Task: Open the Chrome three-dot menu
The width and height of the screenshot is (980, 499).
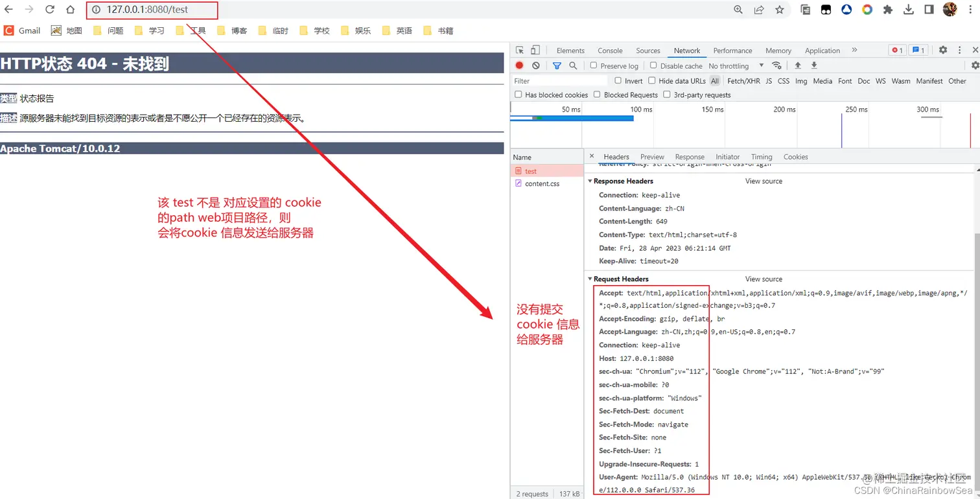Action: (x=970, y=10)
